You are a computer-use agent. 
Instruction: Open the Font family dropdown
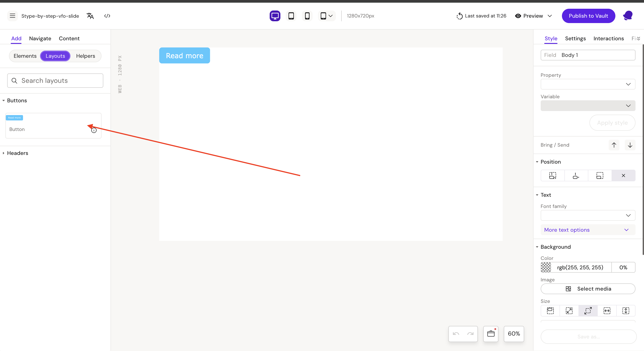[x=588, y=216]
